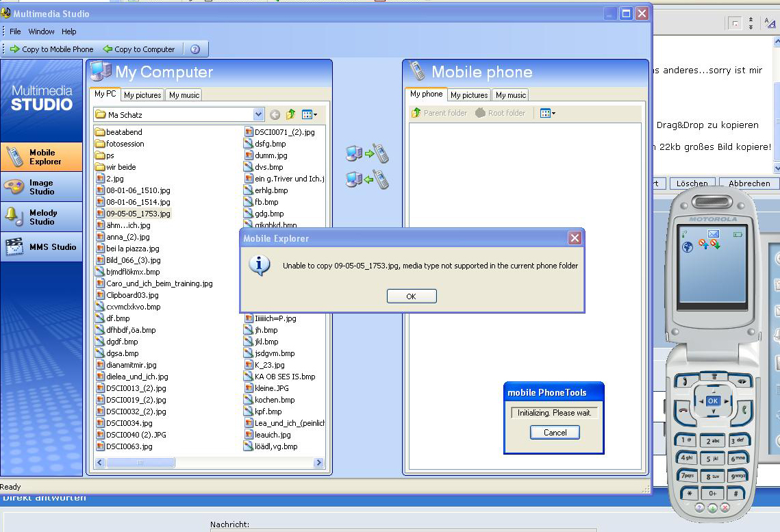
Task: Click the Parent folder button in Mobile phone panel
Action: click(439, 114)
